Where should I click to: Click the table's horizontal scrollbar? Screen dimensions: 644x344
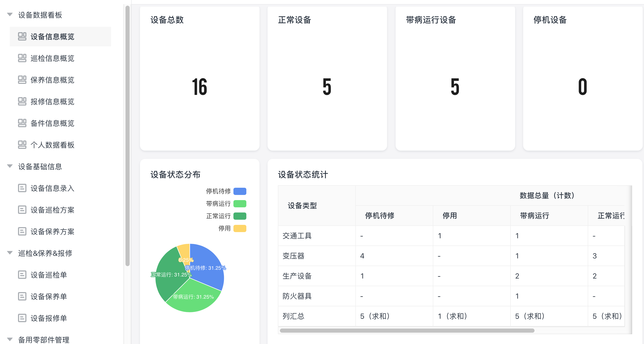coord(407,331)
